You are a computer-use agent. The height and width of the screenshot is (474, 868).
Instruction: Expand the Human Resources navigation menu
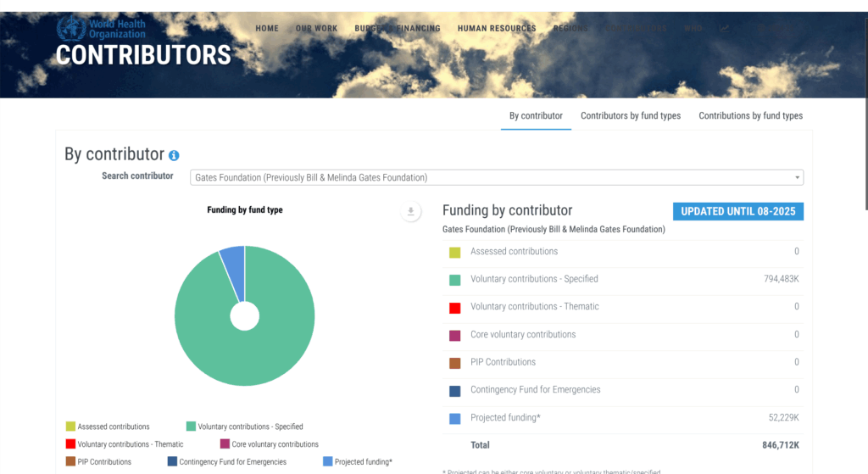pyautogui.click(x=497, y=28)
